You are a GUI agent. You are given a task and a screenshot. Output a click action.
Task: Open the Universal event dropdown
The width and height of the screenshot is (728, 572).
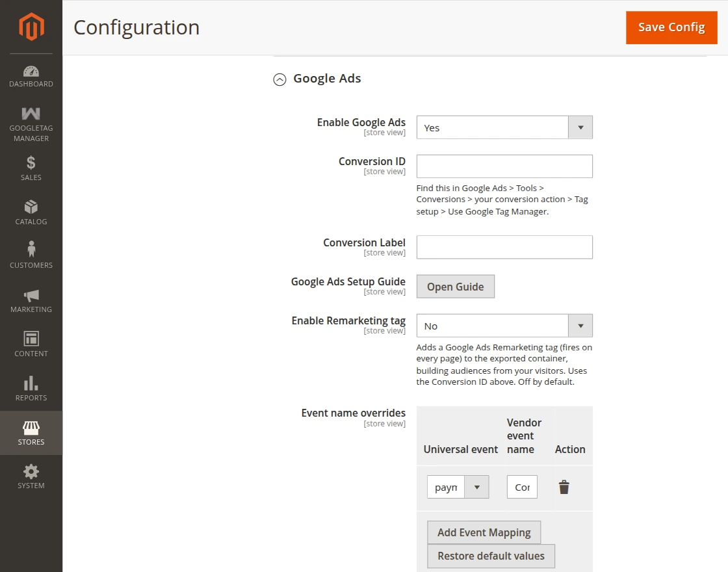point(458,487)
